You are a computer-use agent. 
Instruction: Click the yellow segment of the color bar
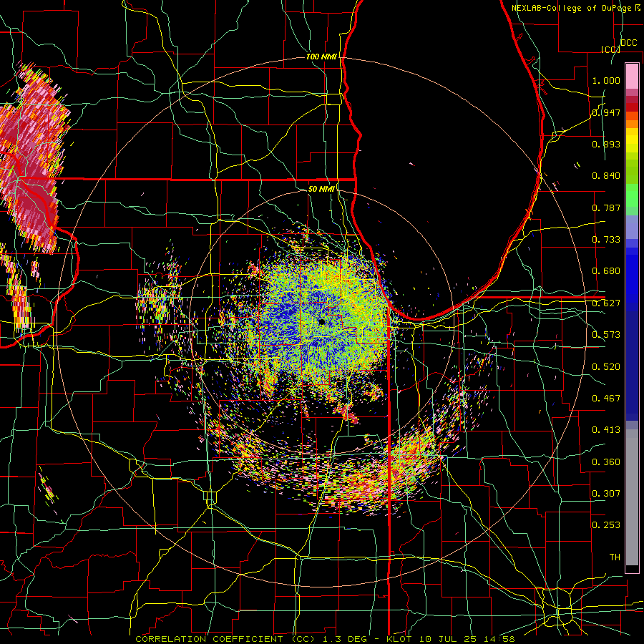632,140
